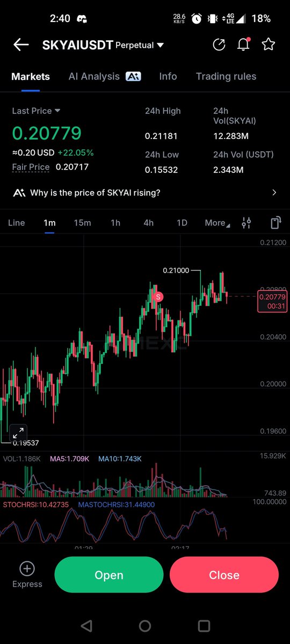Open price alert bell icon
The image size is (290, 644).
coord(244,45)
